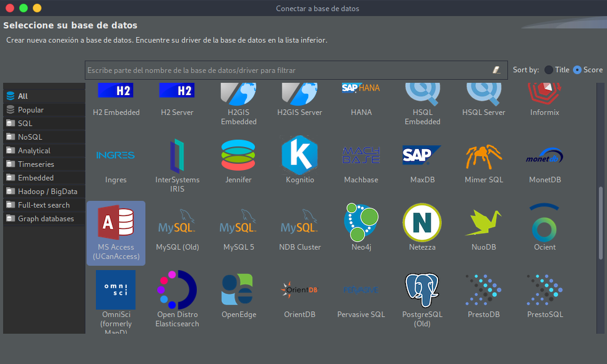Viewport: 607px width, 364px height.
Task: Choose MS Access (UCanAccess) driver
Action: pyautogui.click(x=116, y=233)
